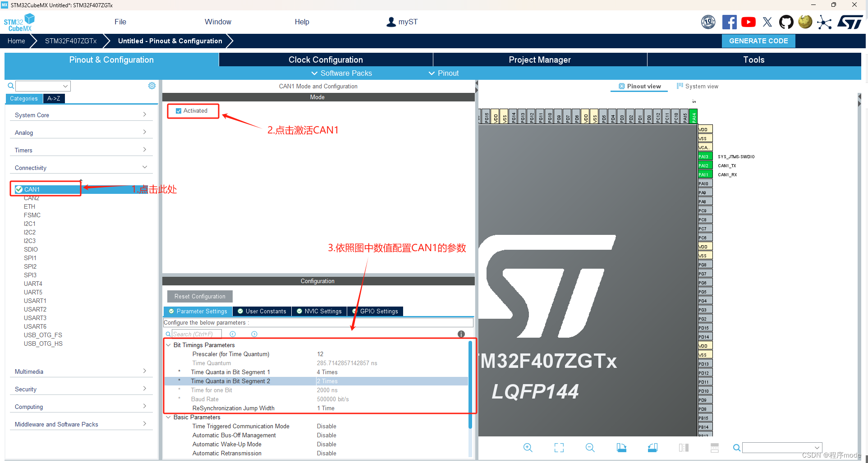Click the ST logo in the header

tap(850, 22)
